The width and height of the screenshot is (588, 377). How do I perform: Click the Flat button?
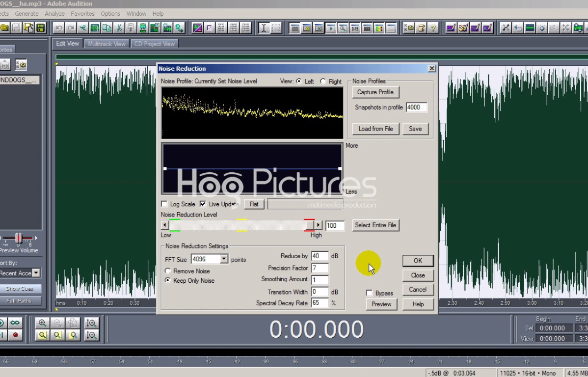[x=254, y=204]
